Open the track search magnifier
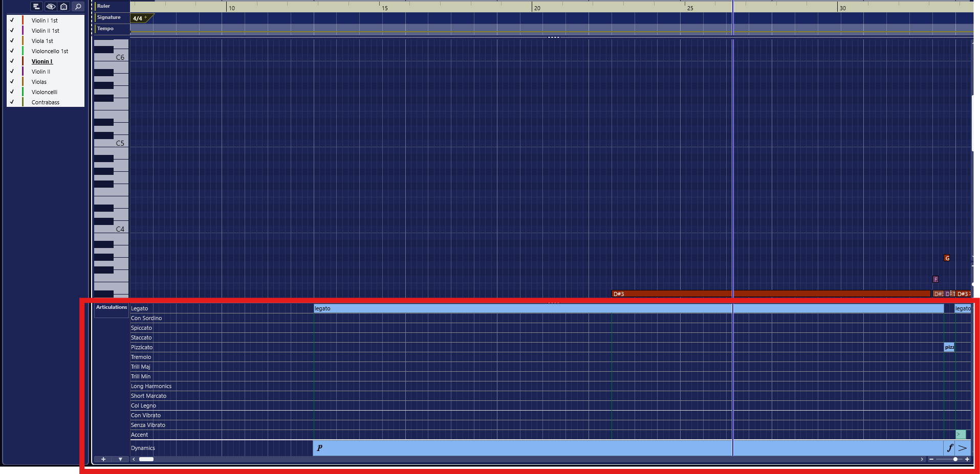980x474 pixels. 78,7
